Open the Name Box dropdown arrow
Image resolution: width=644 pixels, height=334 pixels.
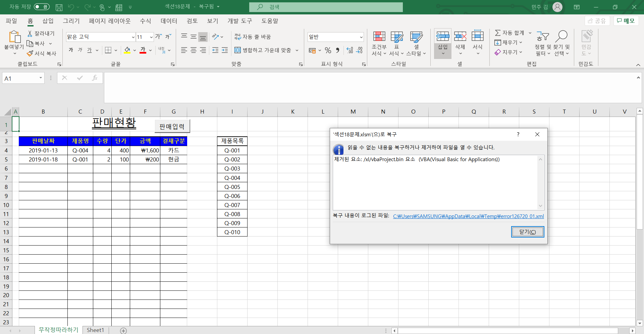[41, 78]
